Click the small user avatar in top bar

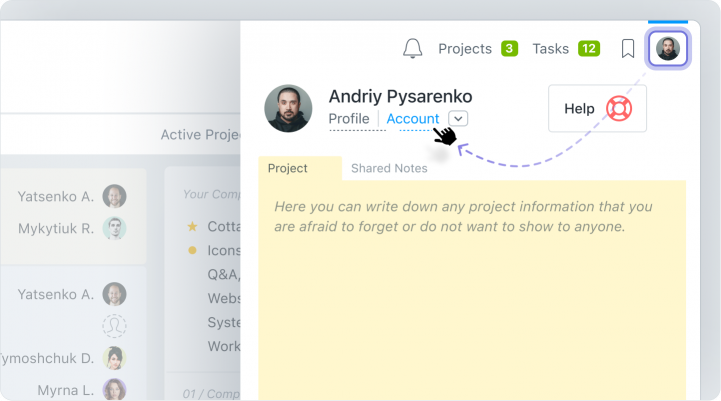click(667, 48)
